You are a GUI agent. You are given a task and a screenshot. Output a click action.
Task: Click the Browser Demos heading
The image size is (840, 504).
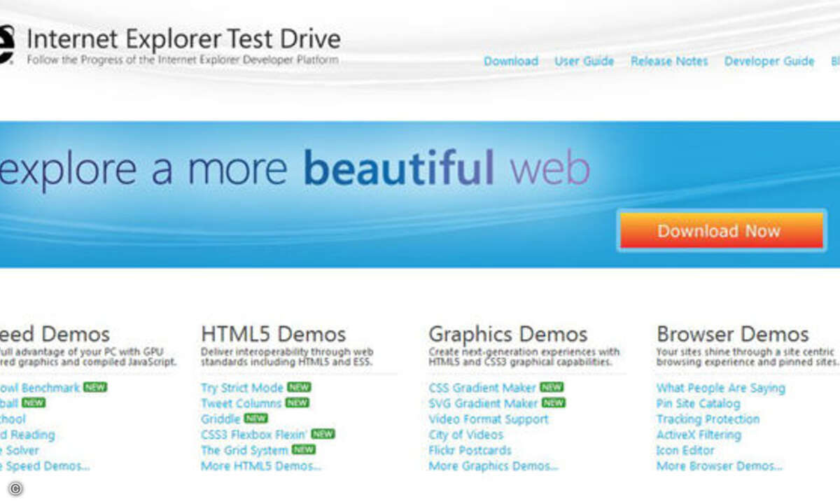733,334
